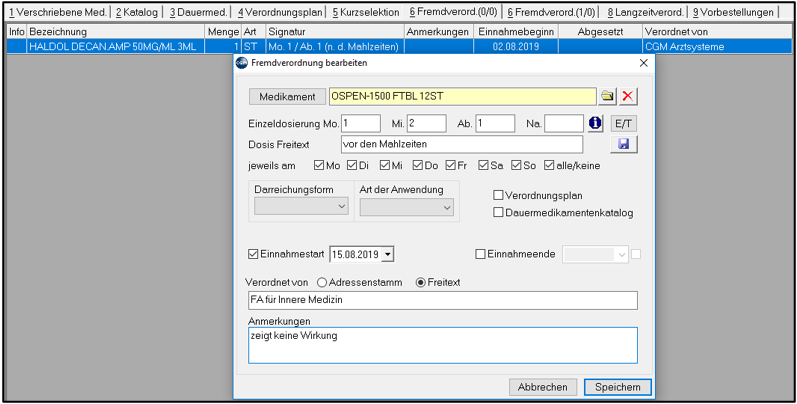The width and height of the screenshot is (797, 404).
Task: Click Speichern to save
Action: coord(618,387)
